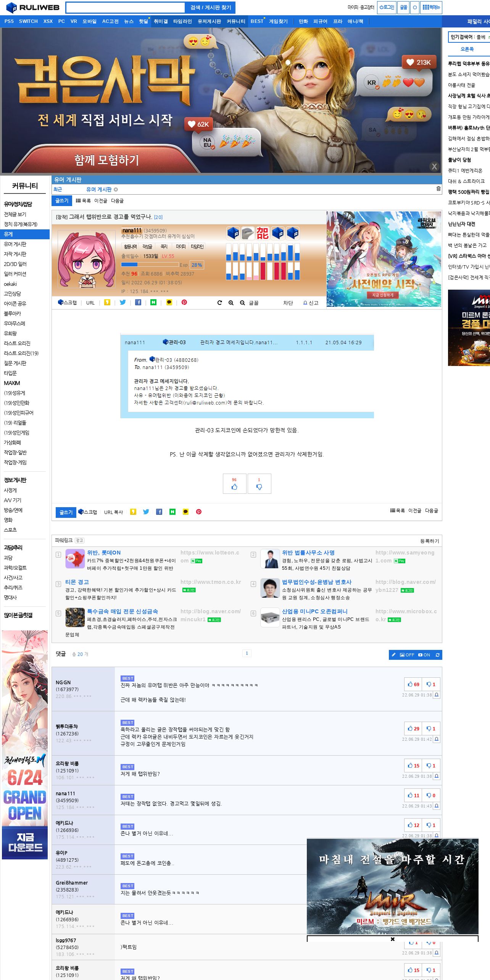Image resolution: width=490 pixels, height=980 pixels.
Task: Click the Exp 28% progress bar
Action: pos(150,264)
